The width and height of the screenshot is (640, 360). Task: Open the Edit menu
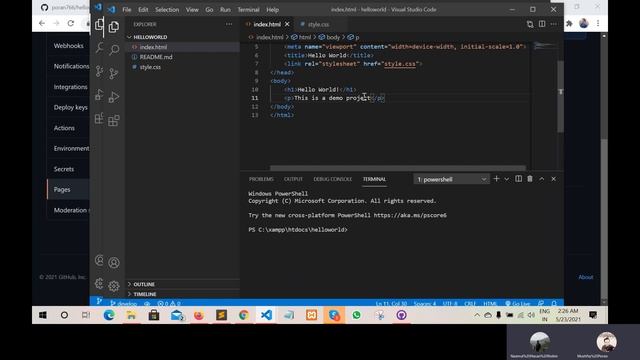pyautogui.click(x=143, y=9)
